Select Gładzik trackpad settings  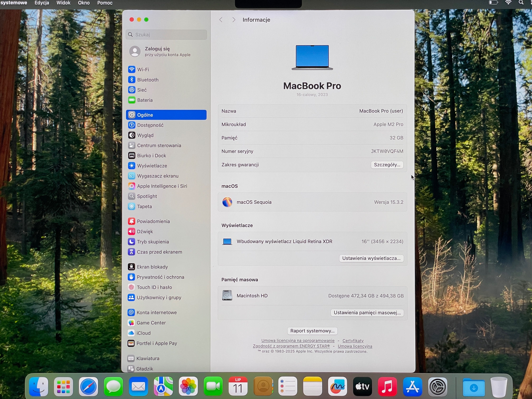[x=166, y=369]
